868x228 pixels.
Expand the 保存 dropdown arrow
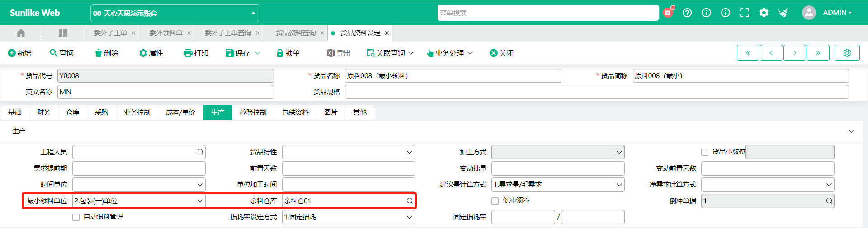point(258,53)
